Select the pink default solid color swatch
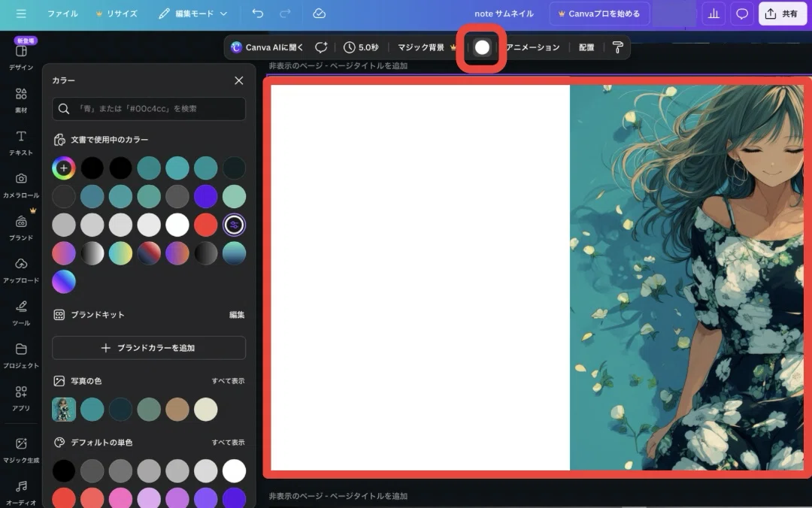Image resolution: width=812 pixels, height=508 pixels. click(120, 498)
